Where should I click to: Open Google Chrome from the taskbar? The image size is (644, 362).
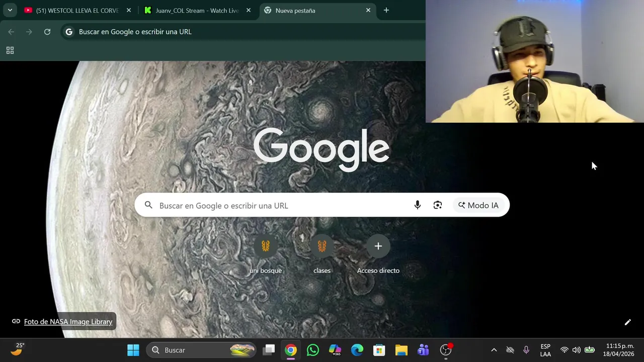(x=291, y=350)
